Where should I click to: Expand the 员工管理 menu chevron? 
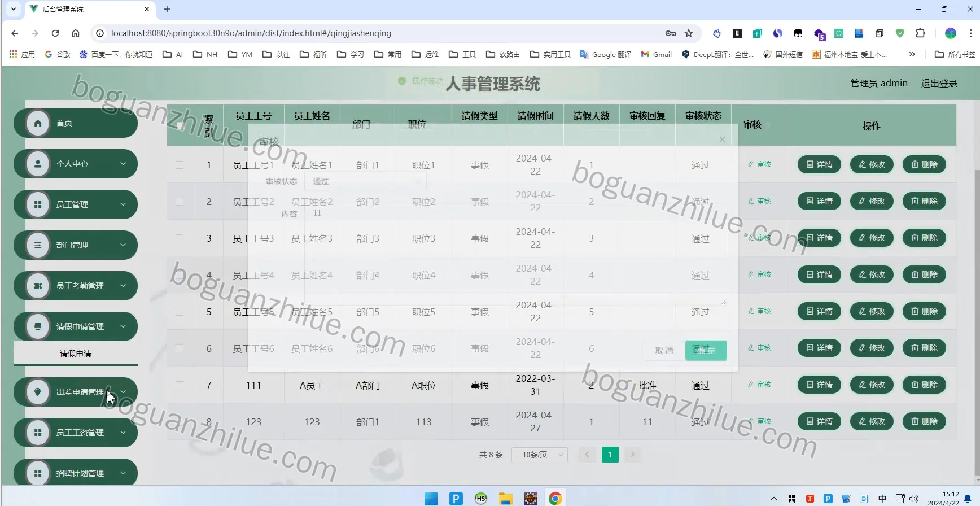123,204
